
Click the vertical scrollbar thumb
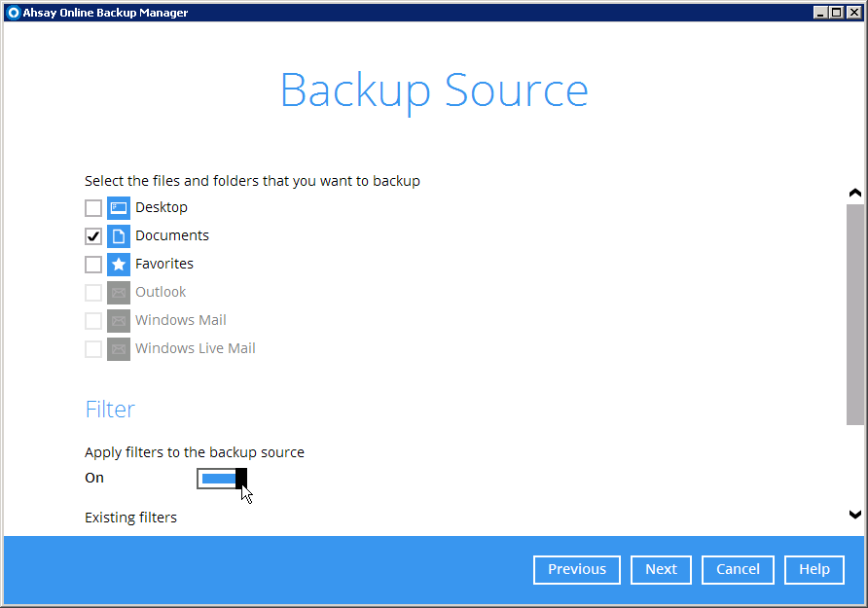coord(855,314)
